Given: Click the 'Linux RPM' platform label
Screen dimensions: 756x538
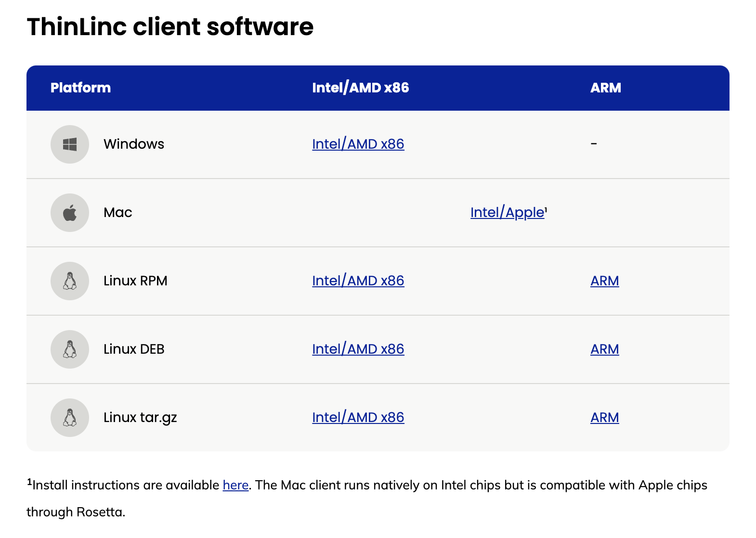Looking at the screenshot, I should (135, 281).
